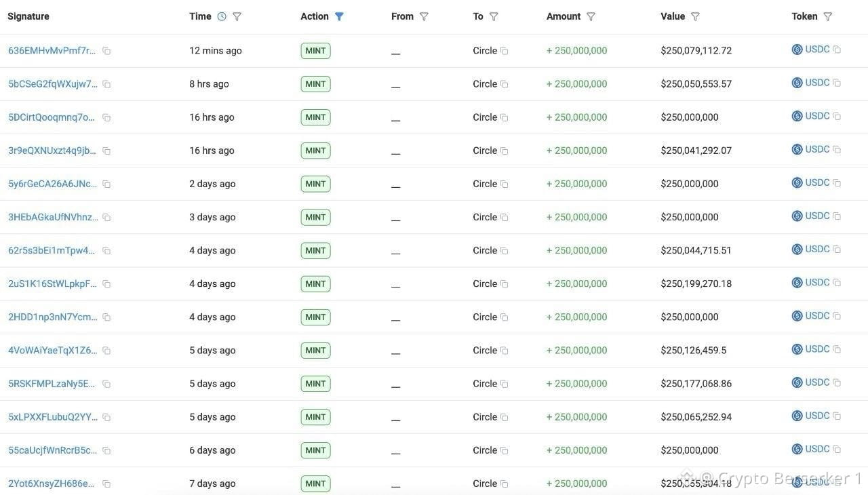This screenshot has width=868, height=495.
Task: Copy signature 62r5s3bEi1mTpw4… with copy icon
Action: tap(106, 250)
